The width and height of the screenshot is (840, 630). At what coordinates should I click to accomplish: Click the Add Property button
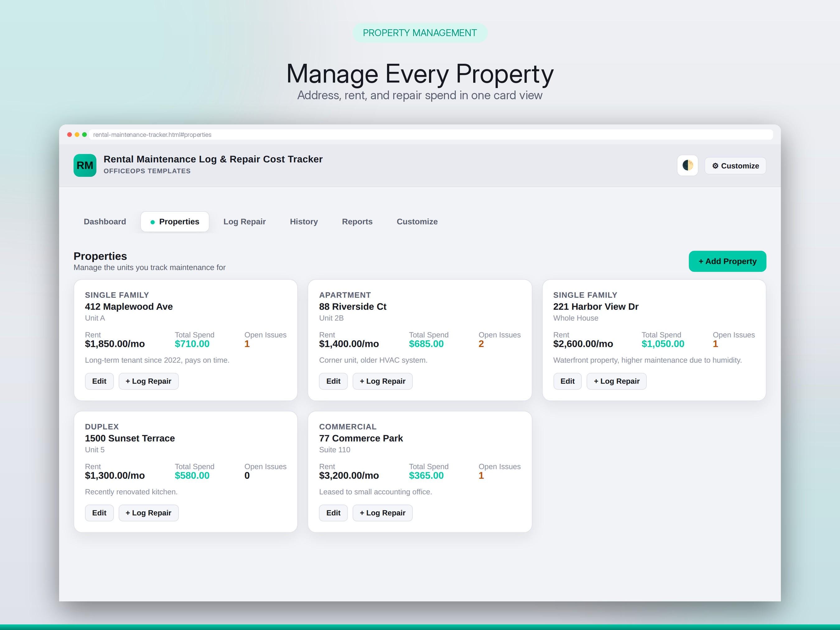(x=727, y=261)
